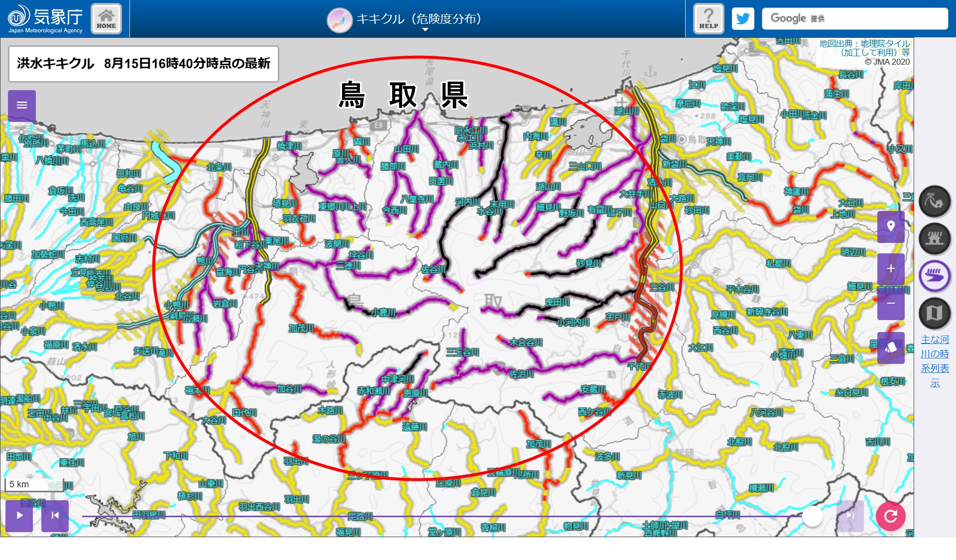Zoom in with the plus button

coord(891,269)
